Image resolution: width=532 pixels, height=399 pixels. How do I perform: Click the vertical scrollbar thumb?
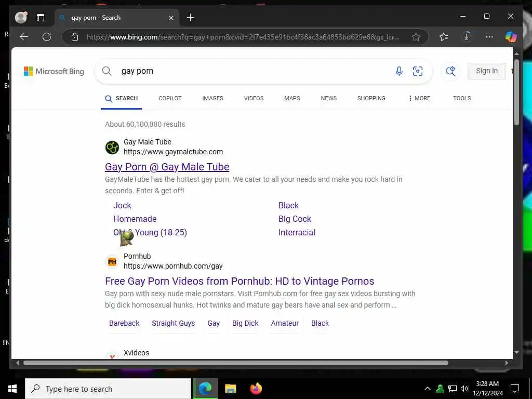[x=516, y=92]
